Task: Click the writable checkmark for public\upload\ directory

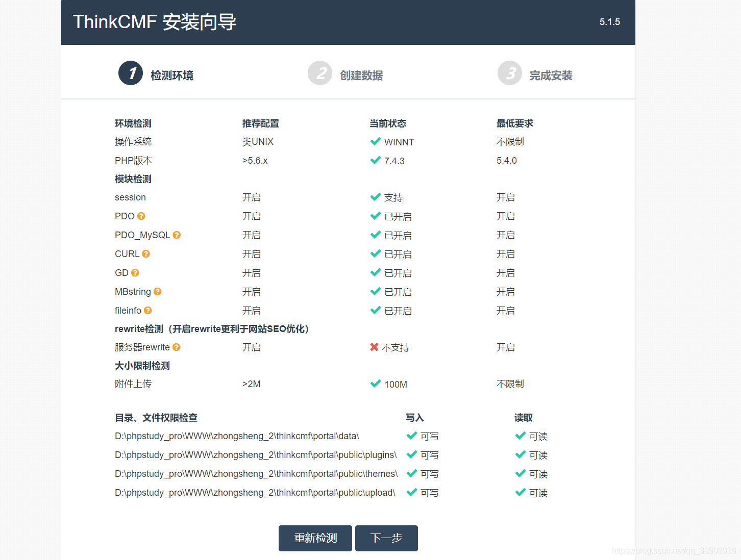Action: click(412, 492)
